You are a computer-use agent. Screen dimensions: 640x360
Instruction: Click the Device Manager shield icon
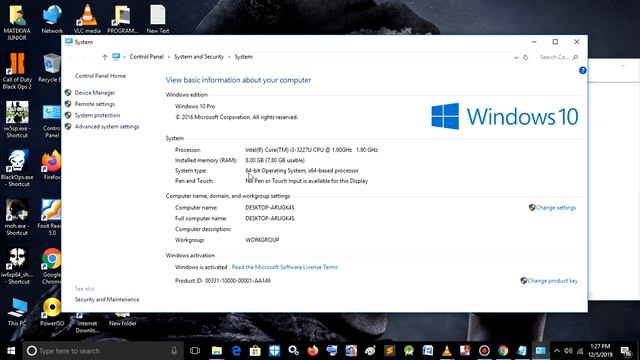pos(68,93)
